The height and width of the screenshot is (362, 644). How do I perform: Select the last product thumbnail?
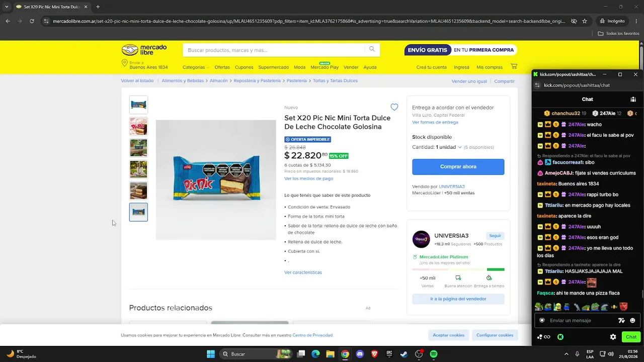(138, 212)
